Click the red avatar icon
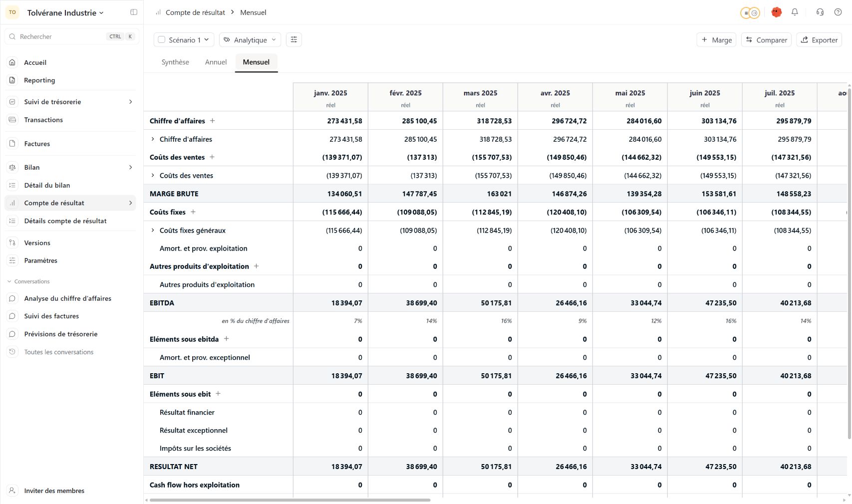Screen dimensions: 852x504 (x=776, y=12)
